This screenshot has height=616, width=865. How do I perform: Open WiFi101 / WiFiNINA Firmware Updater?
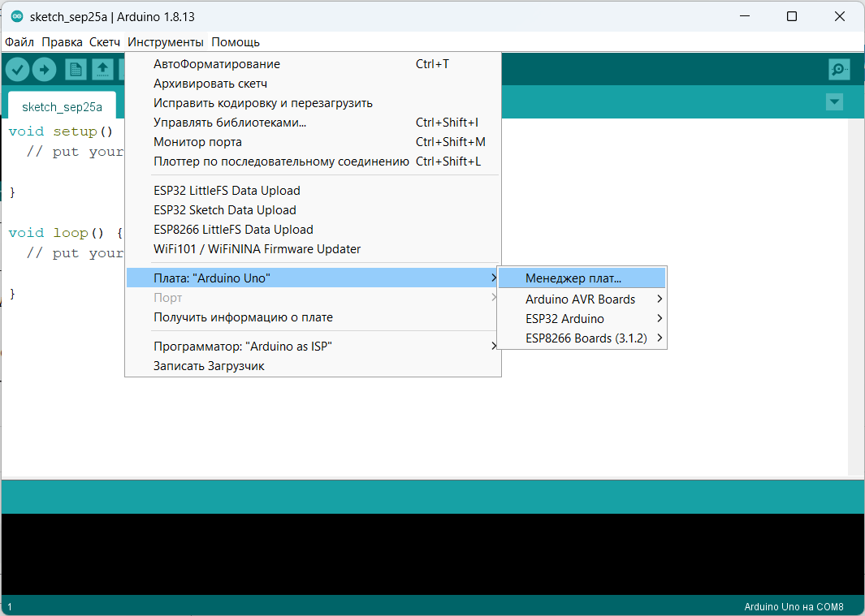tap(313, 249)
